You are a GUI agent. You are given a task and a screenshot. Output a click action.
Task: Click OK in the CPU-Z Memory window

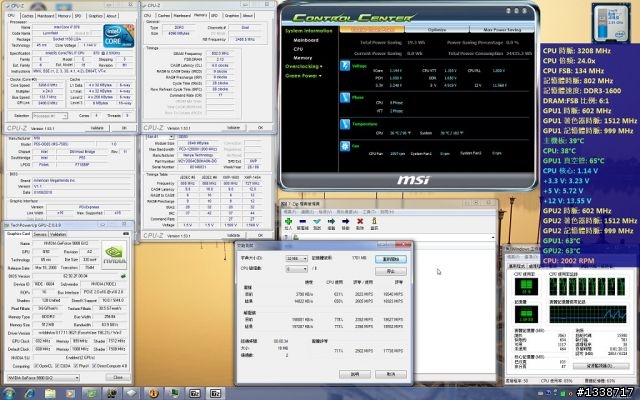coord(260,127)
